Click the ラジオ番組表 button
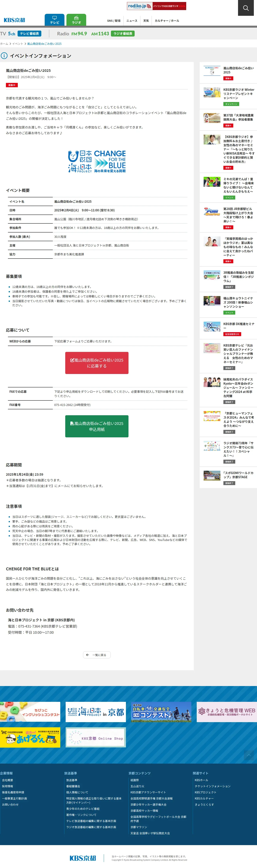257x868 pixels. coord(123,34)
